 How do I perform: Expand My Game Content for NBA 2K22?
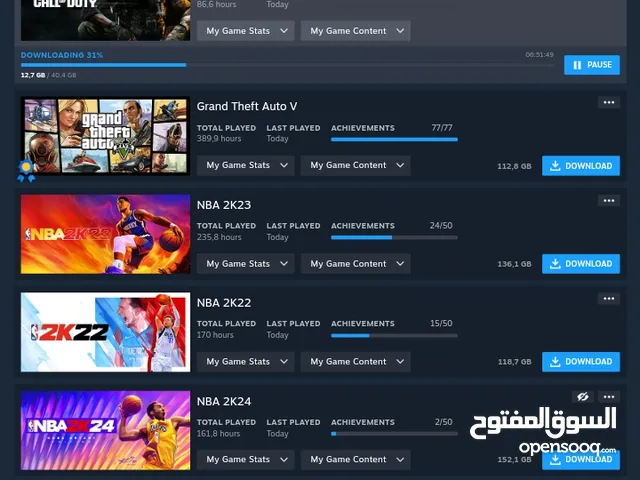click(356, 362)
